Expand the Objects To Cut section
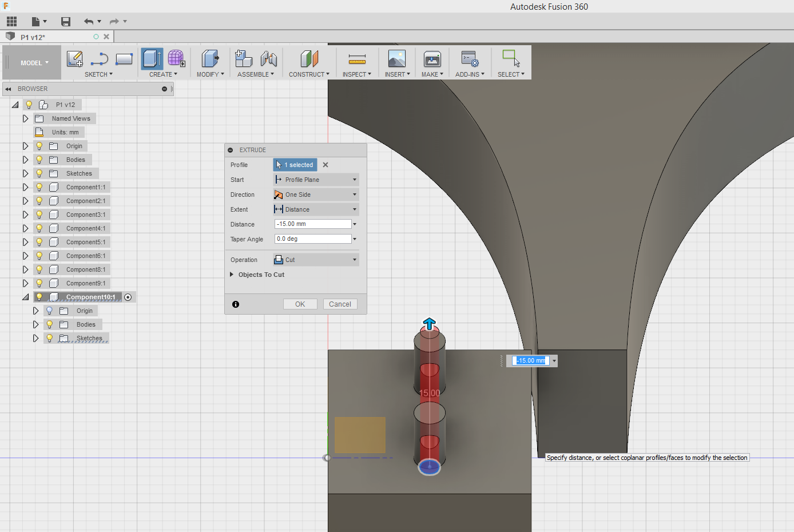Viewport: 794px width, 532px height. 232,275
